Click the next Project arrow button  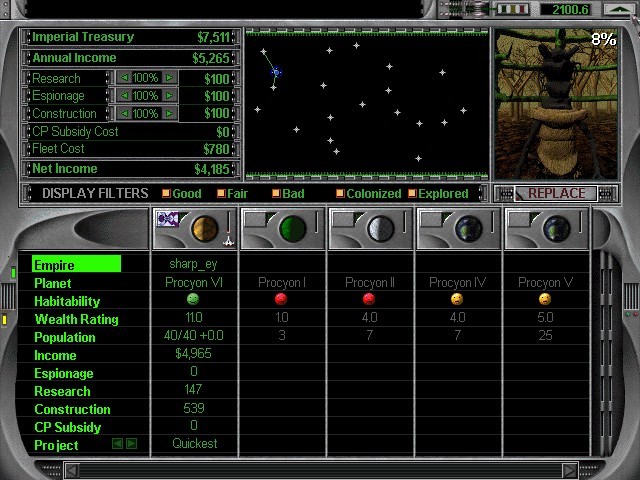pos(131,444)
